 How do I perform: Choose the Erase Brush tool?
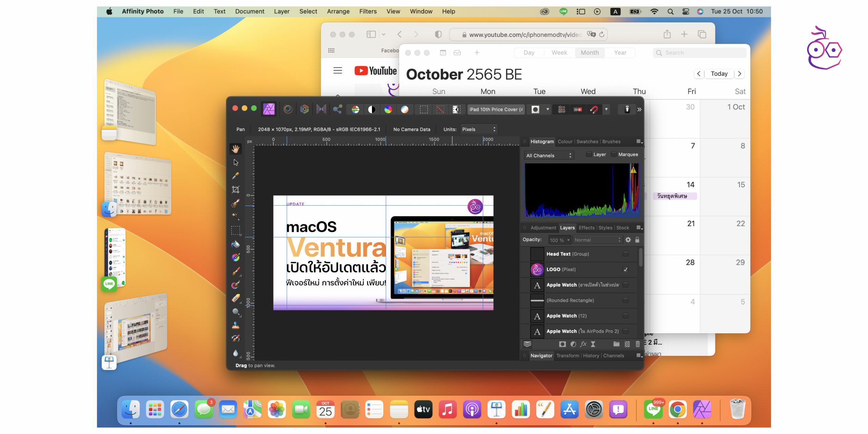[x=235, y=298]
